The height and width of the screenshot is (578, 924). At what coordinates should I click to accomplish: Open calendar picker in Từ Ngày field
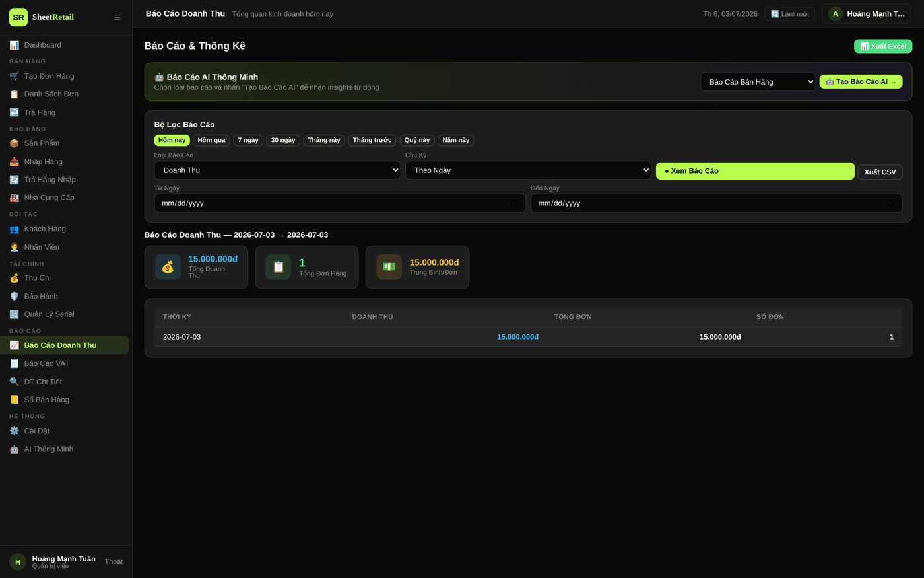coord(514,203)
